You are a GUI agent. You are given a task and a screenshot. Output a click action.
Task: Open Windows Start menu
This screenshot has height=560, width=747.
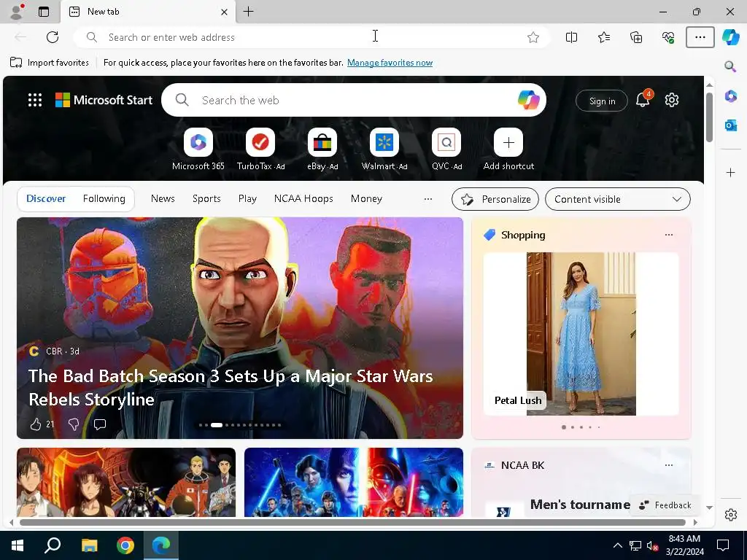(18, 545)
